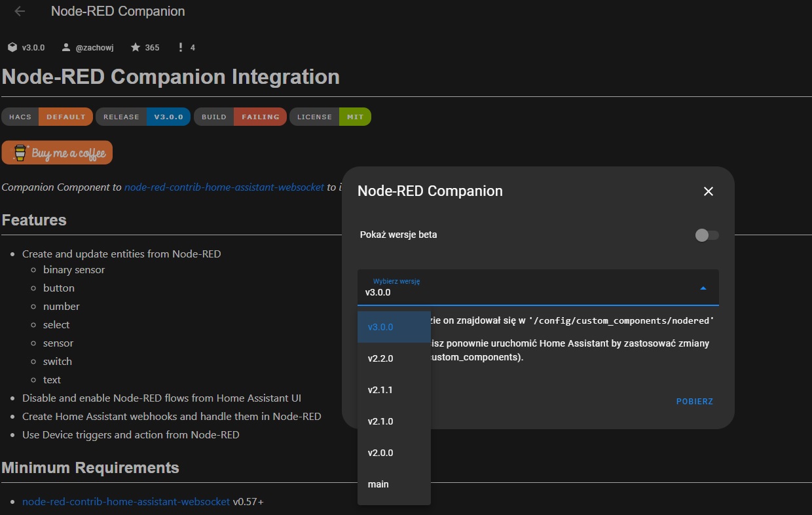Open the Buy me a coffee button
The width and height of the screenshot is (812, 515).
click(x=57, y=153)
